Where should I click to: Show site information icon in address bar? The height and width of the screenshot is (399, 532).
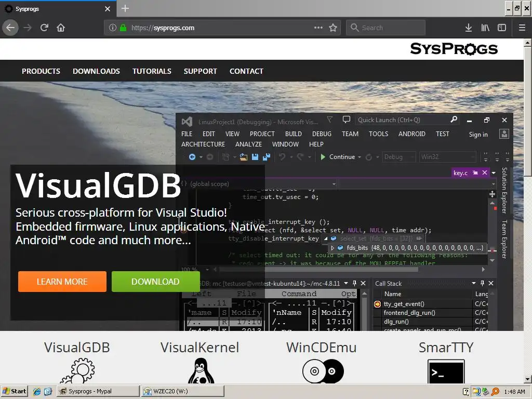pyautogui.click(x=113, y=28)
